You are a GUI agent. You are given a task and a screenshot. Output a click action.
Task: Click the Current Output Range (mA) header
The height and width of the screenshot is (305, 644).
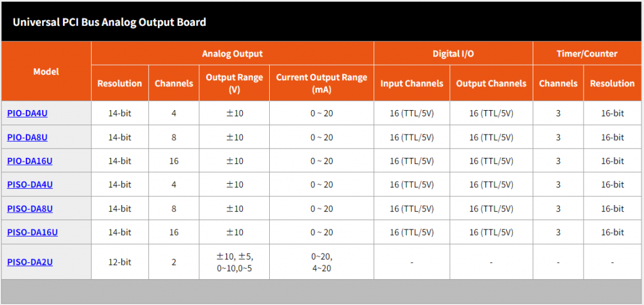pyautogui.click(x=321, y=84)
